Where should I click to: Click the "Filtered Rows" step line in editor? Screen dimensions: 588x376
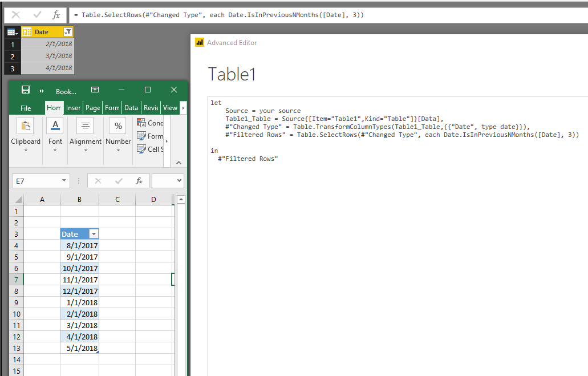(x=402, y=135)
